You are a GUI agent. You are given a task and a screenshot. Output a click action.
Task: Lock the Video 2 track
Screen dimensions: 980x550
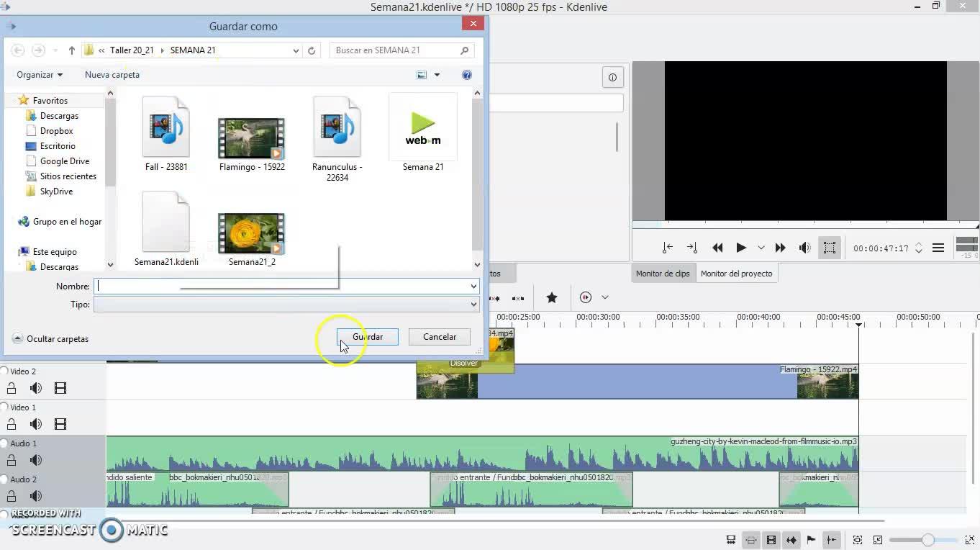point(12,388)
